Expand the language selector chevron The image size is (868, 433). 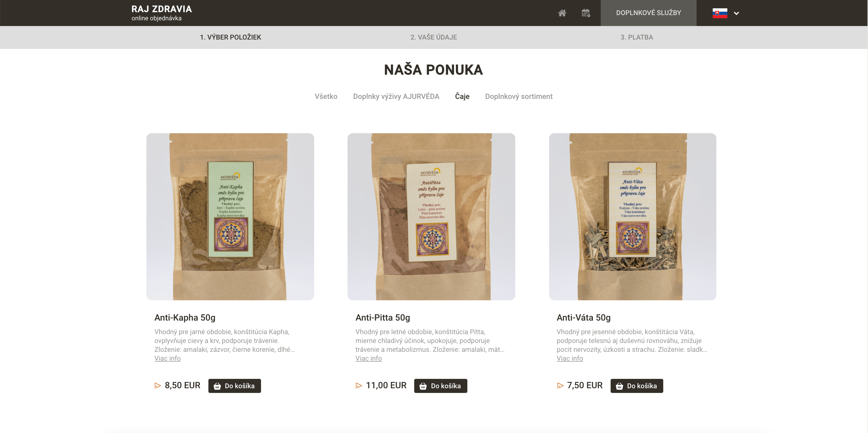click(x=736, y=14)
